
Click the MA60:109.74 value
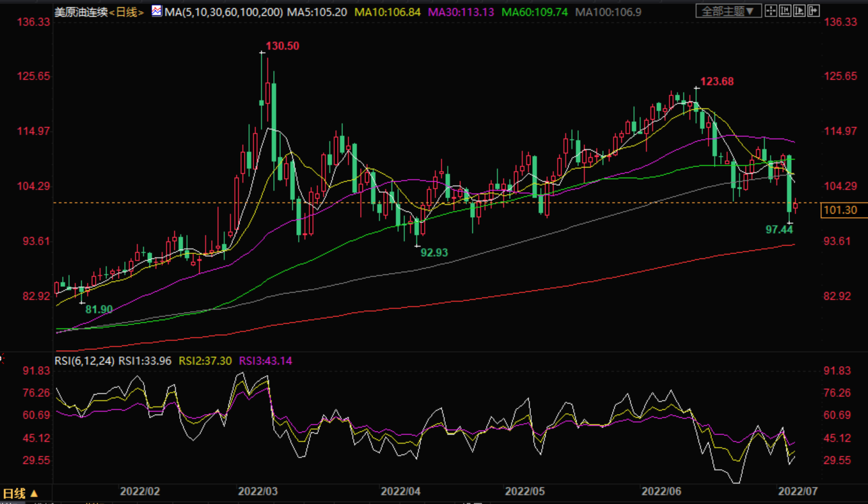coord(535,12)
